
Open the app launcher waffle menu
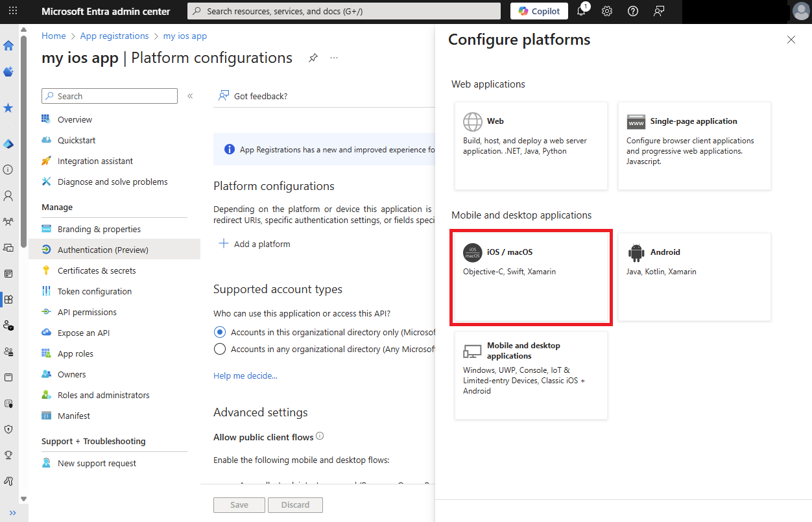pos(13,11)
